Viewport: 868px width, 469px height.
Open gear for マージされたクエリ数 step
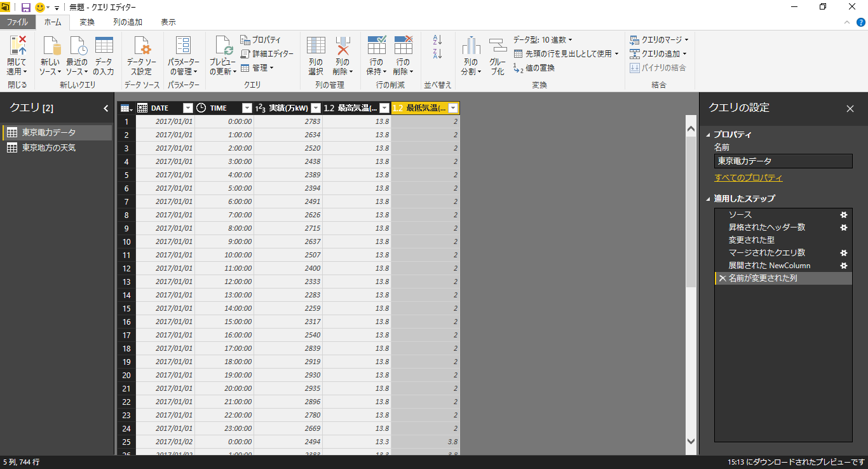844,253
